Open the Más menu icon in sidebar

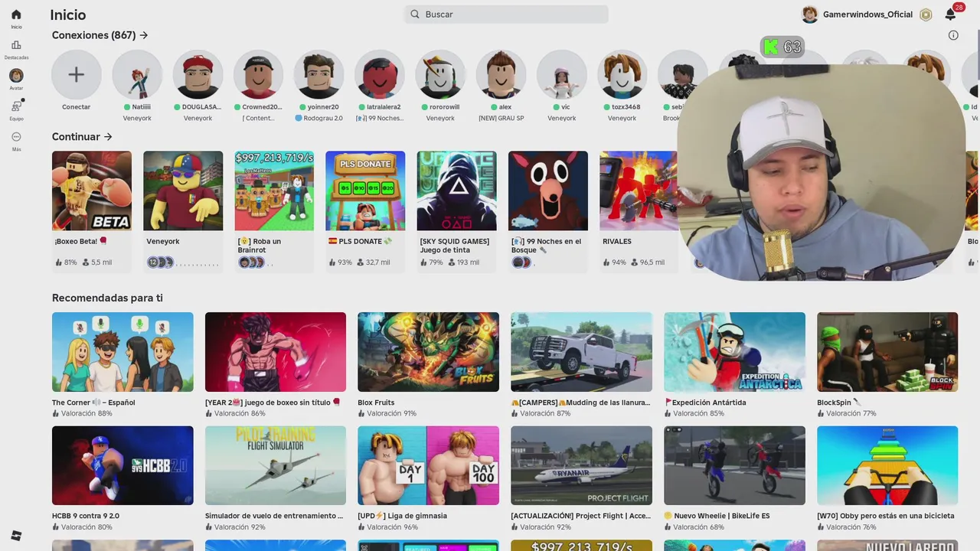pyautogui.click(x=16, y=137)
